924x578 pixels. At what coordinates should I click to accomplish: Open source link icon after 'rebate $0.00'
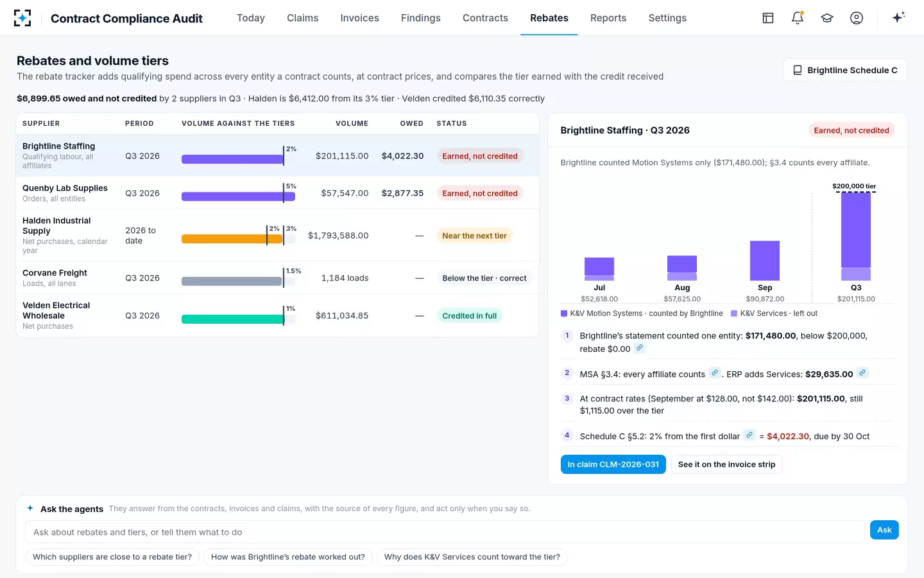point(640,348)
